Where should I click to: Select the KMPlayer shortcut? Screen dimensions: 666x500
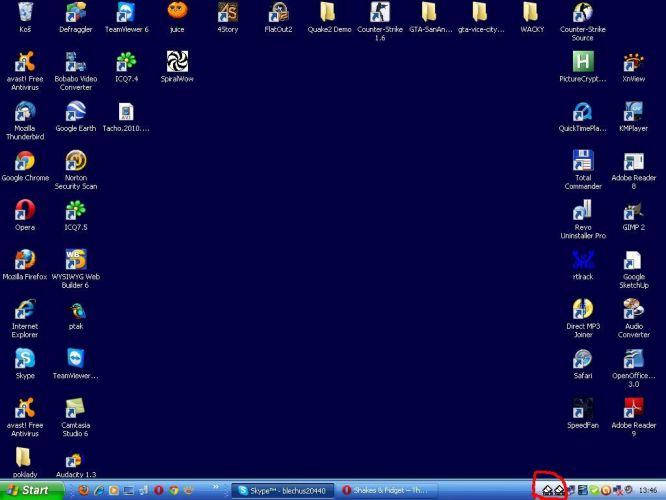pyautogui.click(x=633, y=116)
